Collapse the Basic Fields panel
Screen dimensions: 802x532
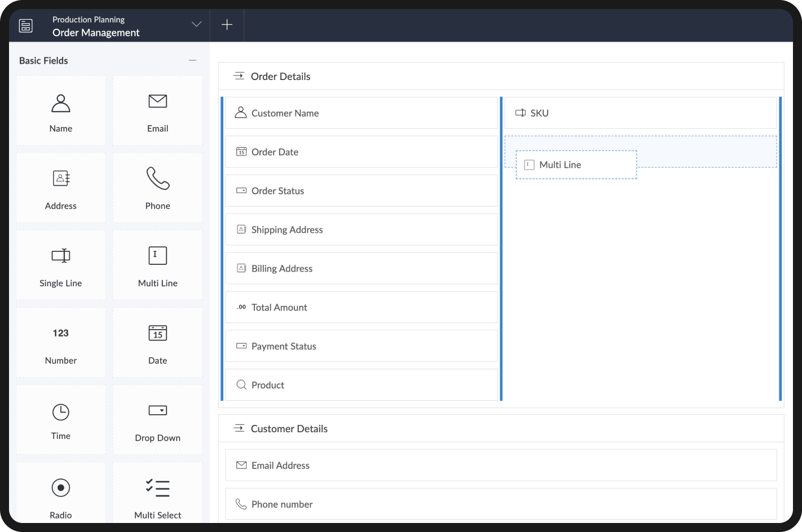click(x=192, y=60)
